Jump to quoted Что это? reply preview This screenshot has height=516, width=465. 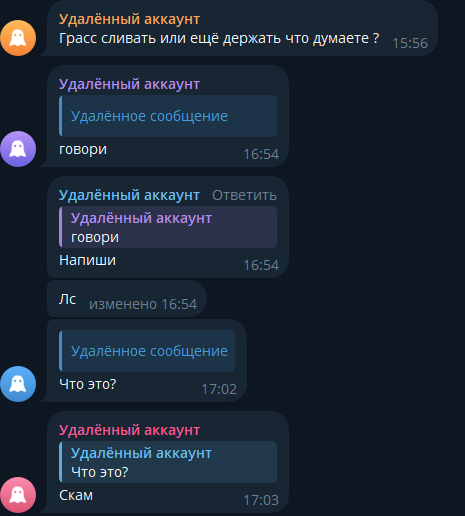(168, 462)
